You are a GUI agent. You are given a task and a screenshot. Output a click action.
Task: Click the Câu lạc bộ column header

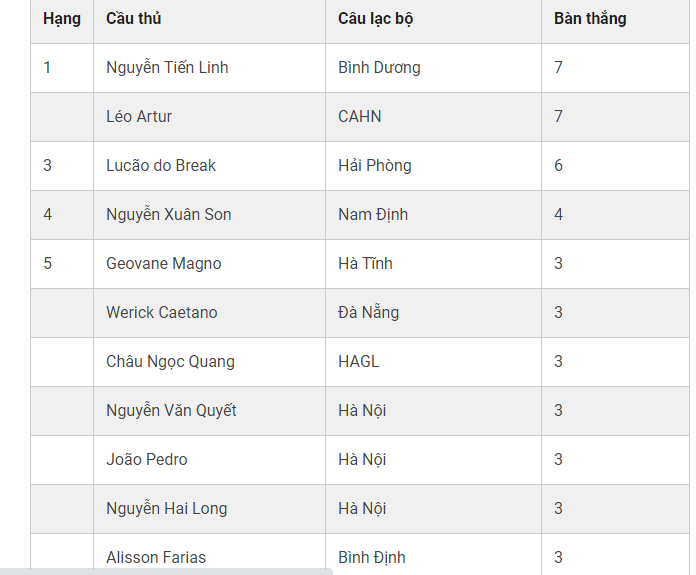click(376, 19)
